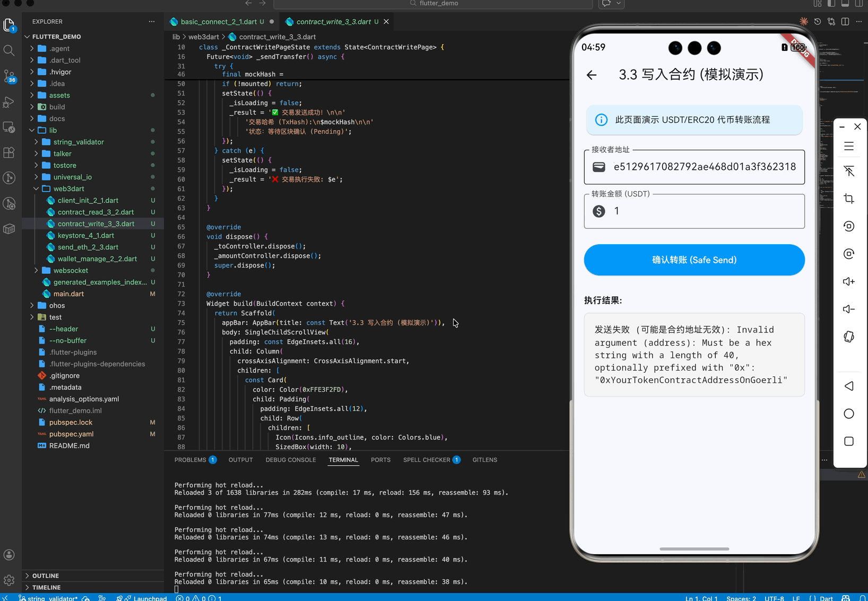Open the Accounts menu in activity bar
This screenshot has width=868, height=601.
pyautogui.click(x=9, y=555)
